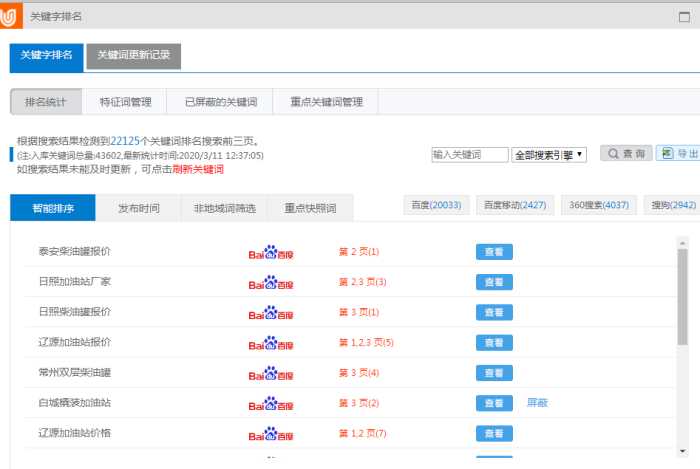The image size is (700, 469).
Task: Click Baidu logo in 辽源加油站报价 row
Action: click(270, 342)
